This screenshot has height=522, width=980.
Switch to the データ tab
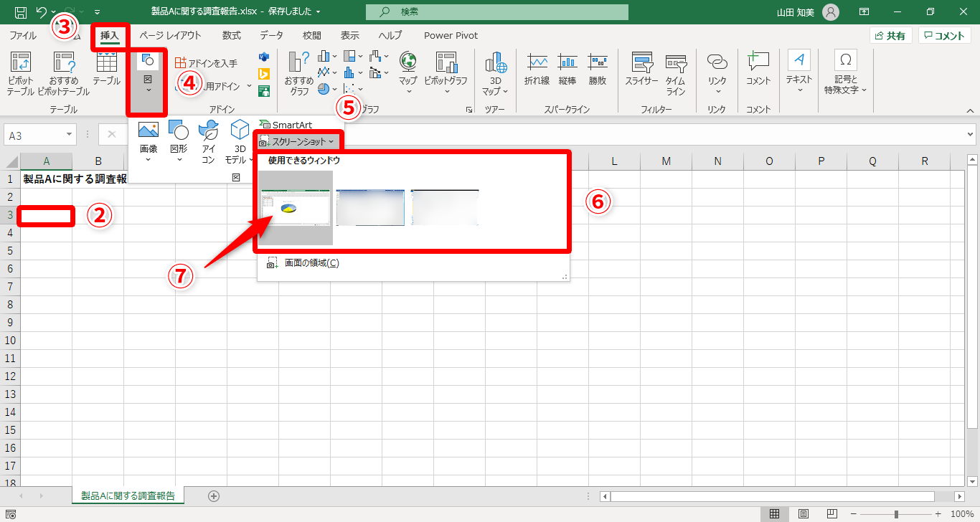click(x=271, y=35)
